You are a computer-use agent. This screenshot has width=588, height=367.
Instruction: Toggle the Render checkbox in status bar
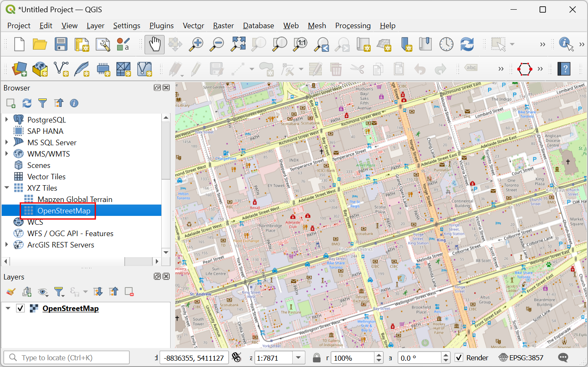[459, 358]
